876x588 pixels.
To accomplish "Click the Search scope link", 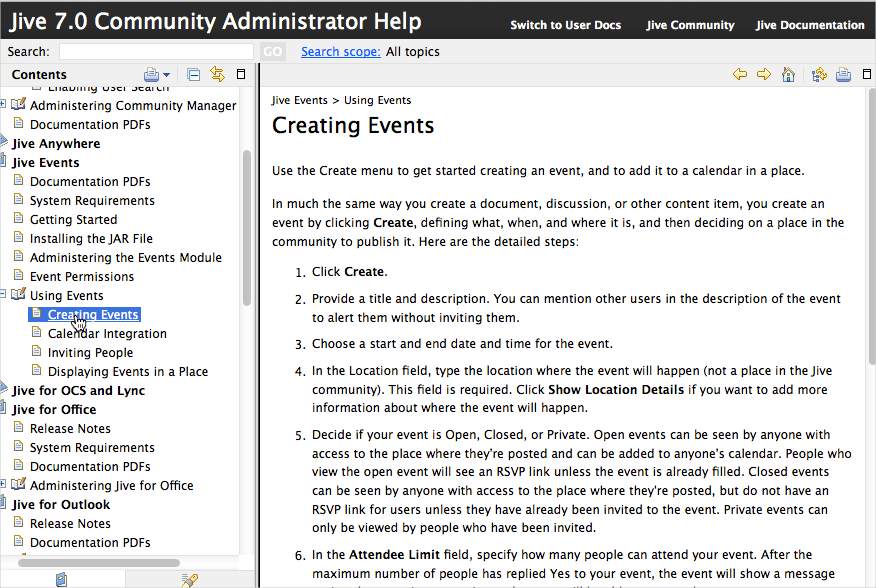I will point(341,52).
